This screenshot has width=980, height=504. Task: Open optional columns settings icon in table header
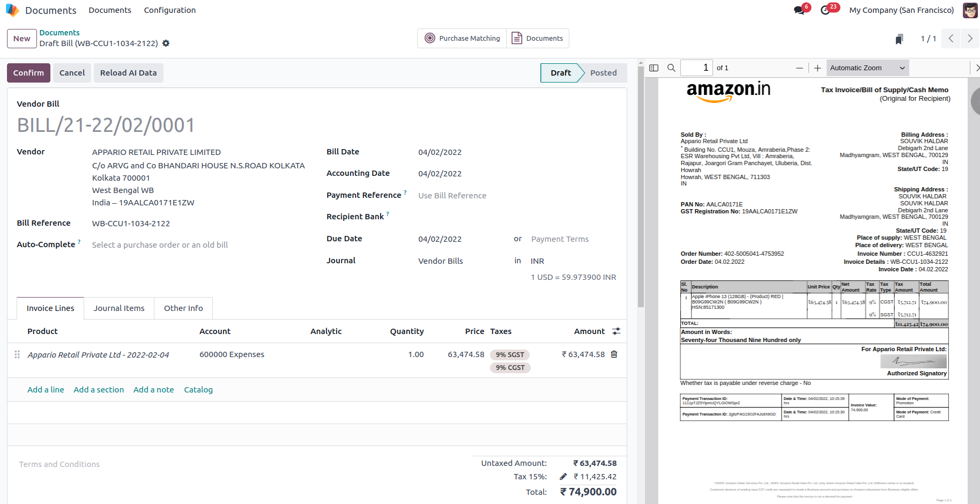click(617, 331)
